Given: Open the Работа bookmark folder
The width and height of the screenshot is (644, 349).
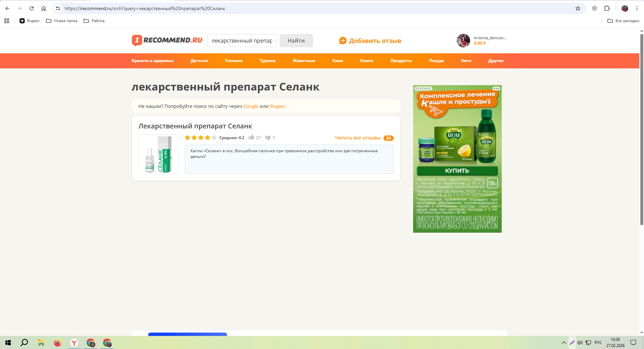Looking at the screenshot, I should (94, 21).
